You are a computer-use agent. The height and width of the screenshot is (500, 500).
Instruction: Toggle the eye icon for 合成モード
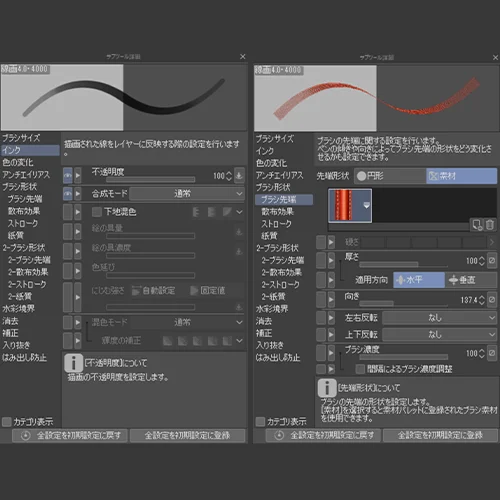68,194
